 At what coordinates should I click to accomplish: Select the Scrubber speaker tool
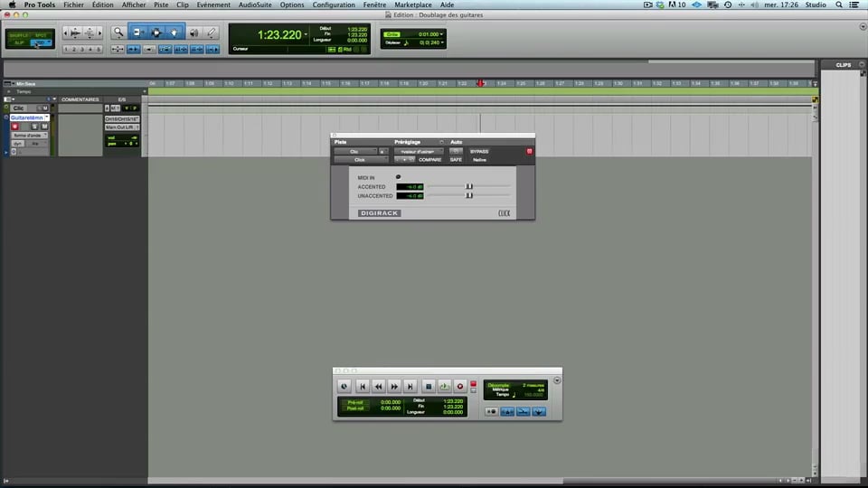[x=193, y=33]
